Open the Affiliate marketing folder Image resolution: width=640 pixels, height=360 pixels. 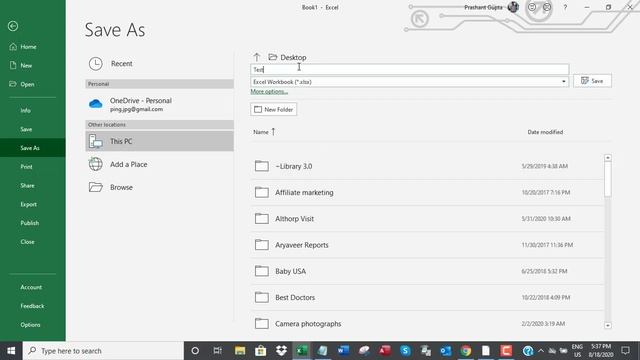click(x=427, y=192)
